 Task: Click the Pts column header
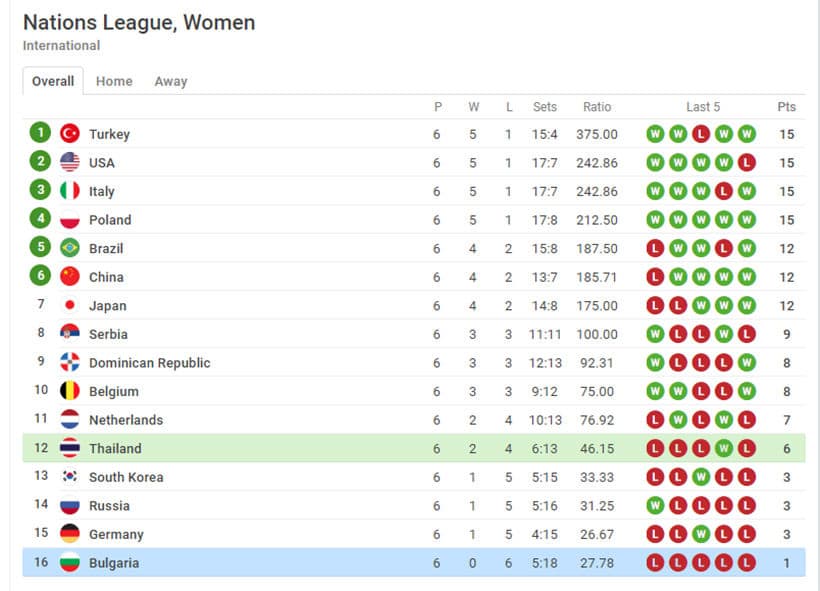click(x=787, y=107)
